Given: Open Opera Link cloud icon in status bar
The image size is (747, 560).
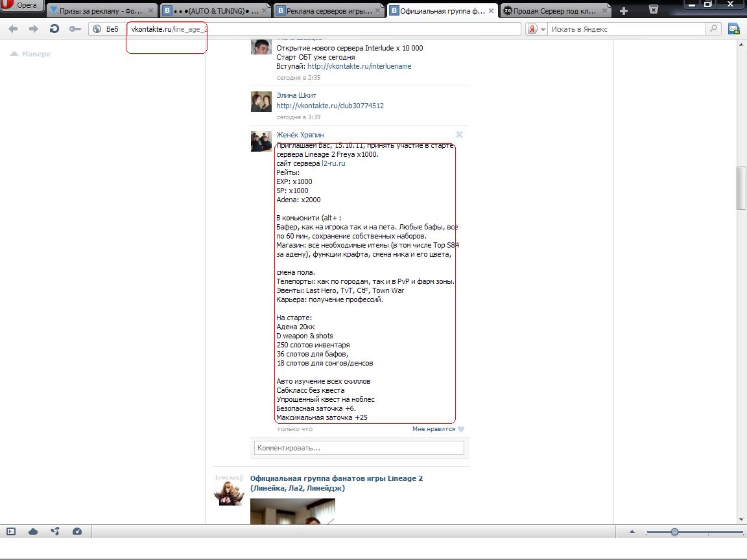Looking at the screenshot, I should [33, 531].
